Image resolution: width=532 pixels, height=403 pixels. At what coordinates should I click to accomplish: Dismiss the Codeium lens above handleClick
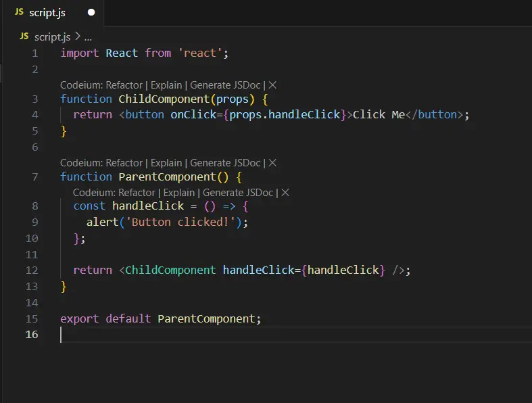285,193
